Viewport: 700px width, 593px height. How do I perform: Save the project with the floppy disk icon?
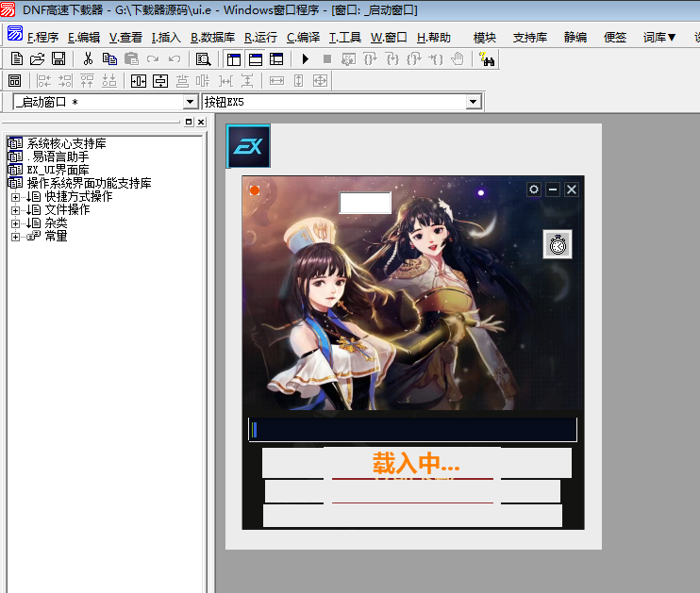point(58,58)
